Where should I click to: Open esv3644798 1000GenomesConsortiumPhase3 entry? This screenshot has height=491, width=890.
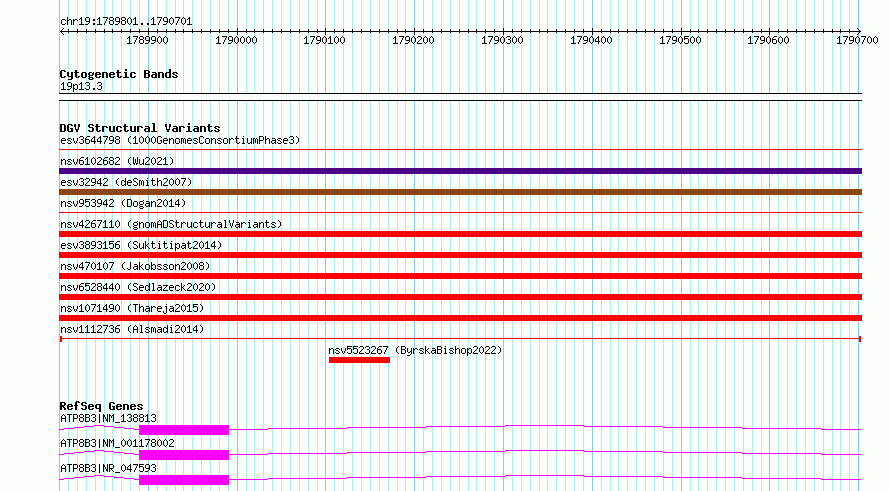180,140
